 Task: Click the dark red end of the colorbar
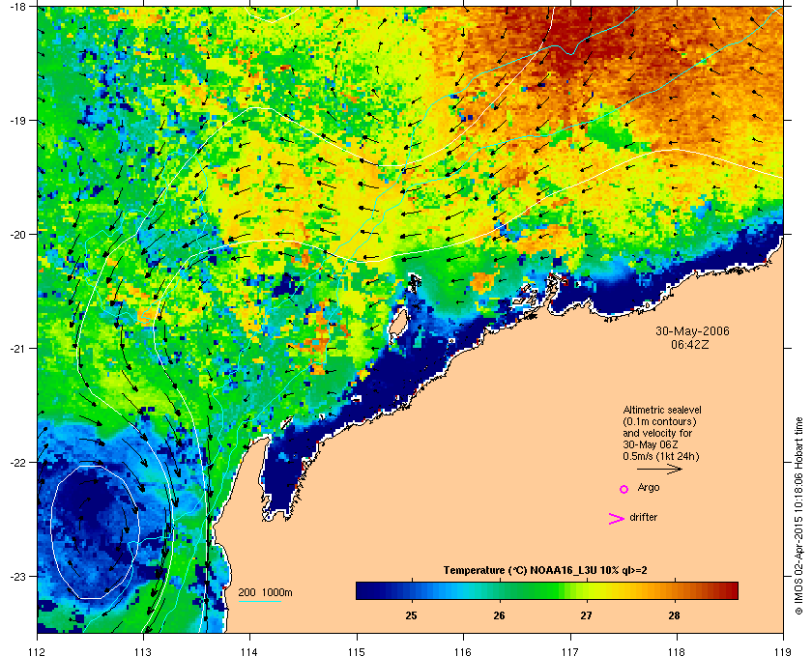pyautogui.click(x=730, y=590)
